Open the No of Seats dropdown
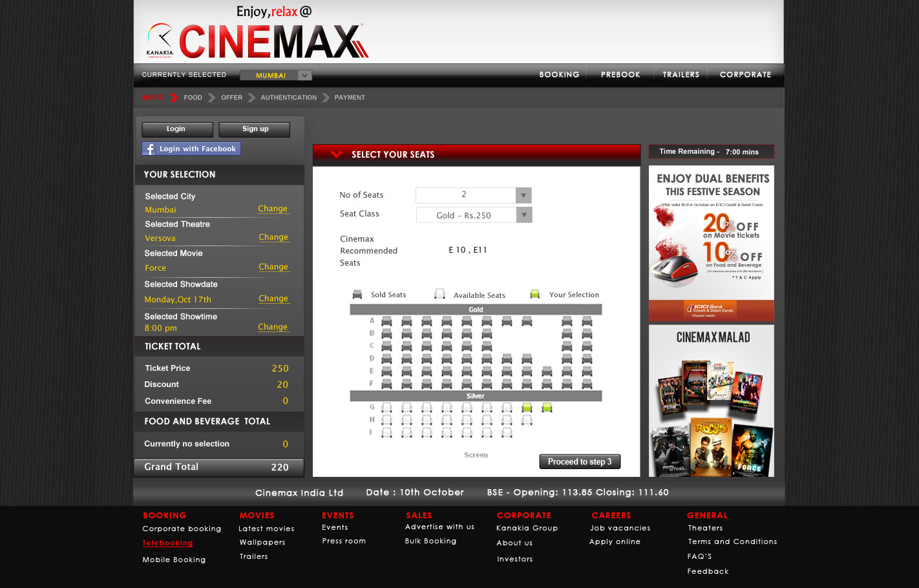Image resolution: width=919 pixels, height=588 pixels. pyautogui.click(x=474, y=194)
